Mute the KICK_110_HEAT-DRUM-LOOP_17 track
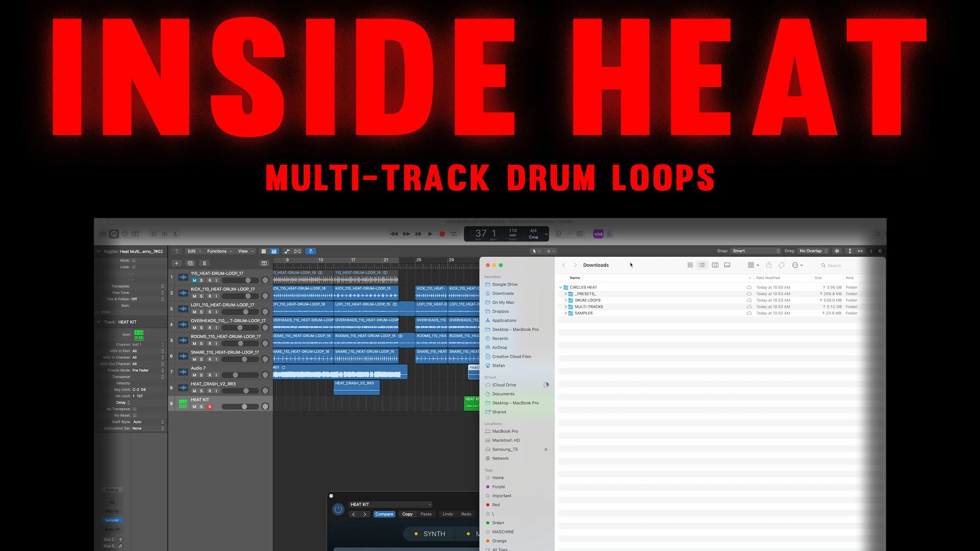Viewport: 980px width, 551px height. (194, 296)
